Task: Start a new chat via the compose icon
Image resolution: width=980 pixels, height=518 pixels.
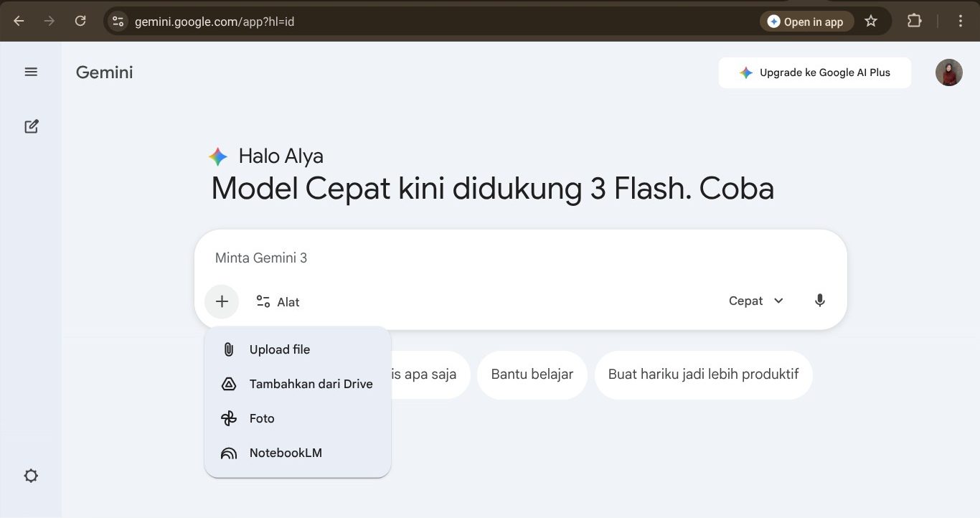Action: (x=31, y=126)
